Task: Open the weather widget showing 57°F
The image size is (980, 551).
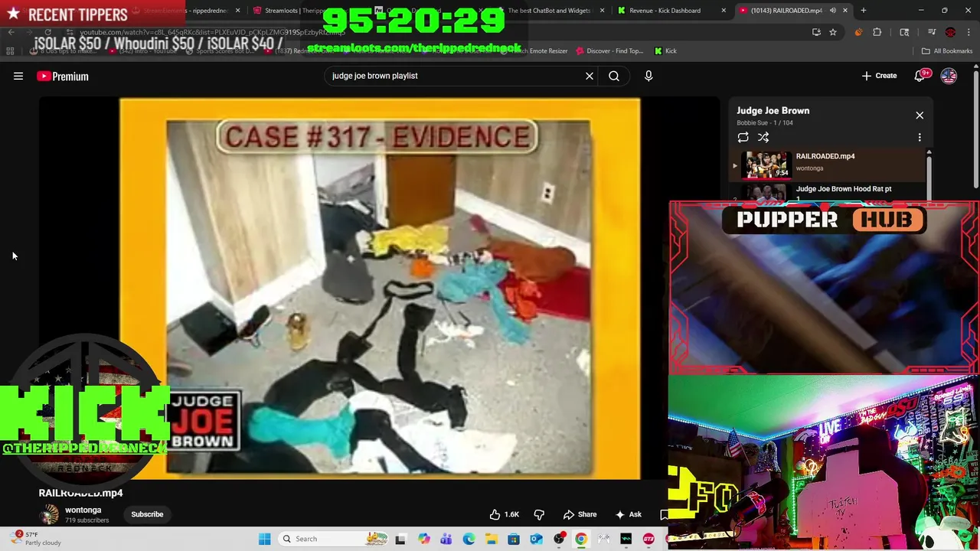Action: (x=37, y=539)
